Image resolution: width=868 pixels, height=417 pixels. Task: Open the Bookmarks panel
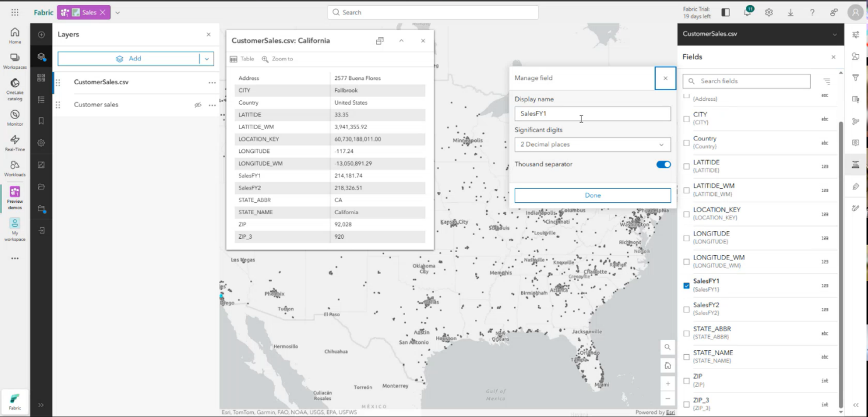[x=41, y=119]
